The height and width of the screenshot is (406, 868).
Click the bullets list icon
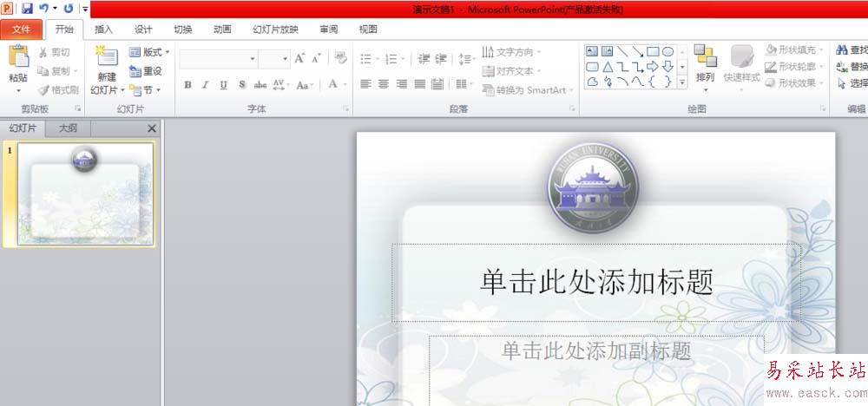click(x=366, y=59)
